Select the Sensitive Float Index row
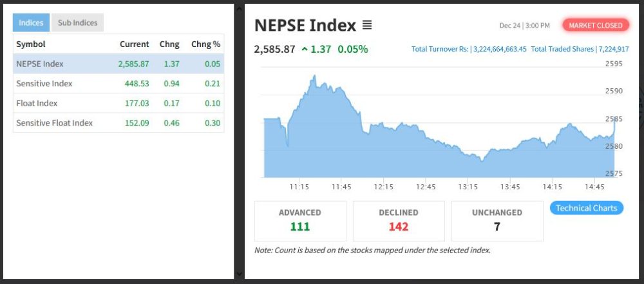Image resolution: width=644 pixels, height=284 pixels. [x=118, y=123]
